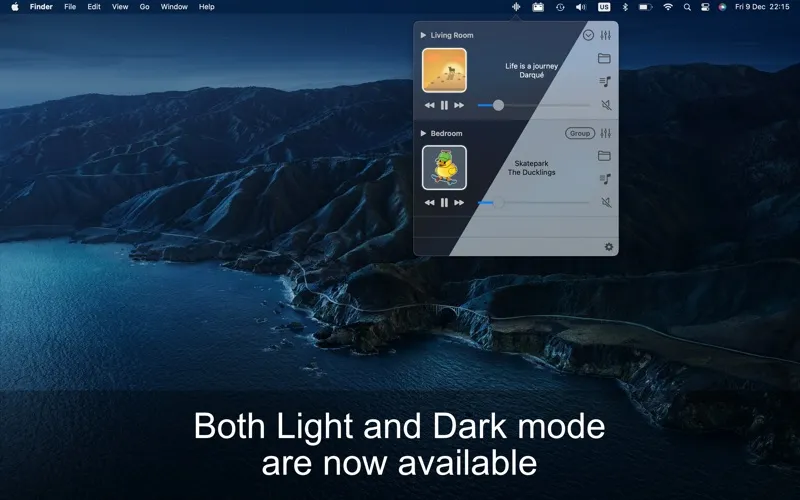Pause playback in Living Room
Viewport: 800px width, 500px height.
(444, 105)
